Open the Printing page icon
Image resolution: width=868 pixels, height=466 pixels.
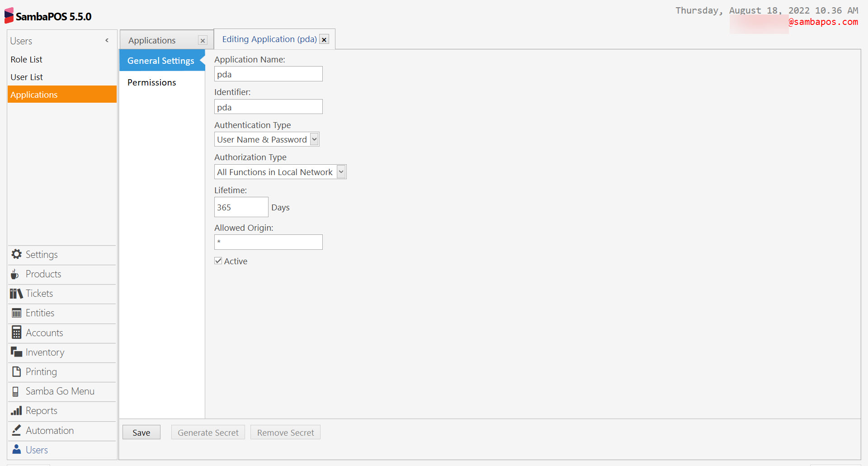click(16, 371)
